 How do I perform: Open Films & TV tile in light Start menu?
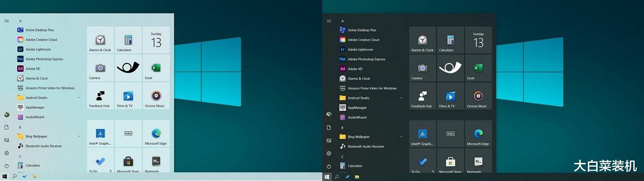[128, 96]
